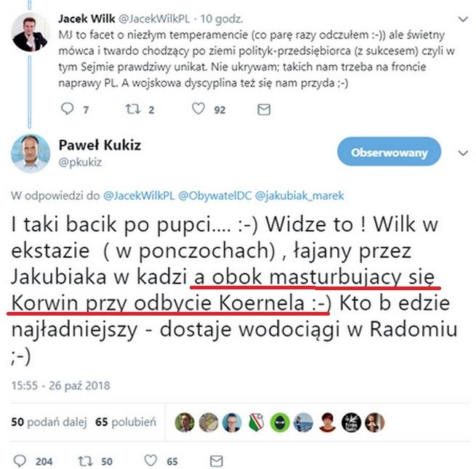Open dropdown chevron on Jacek Wilk's tweet

tap(463, 20)
